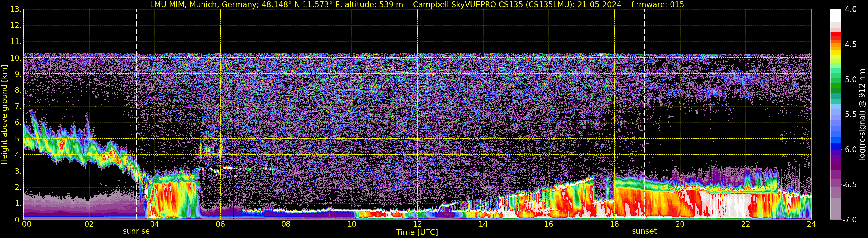Click time axis tick label '22'
The width and height of the screenshot is (868, 238).
(746, 224)
